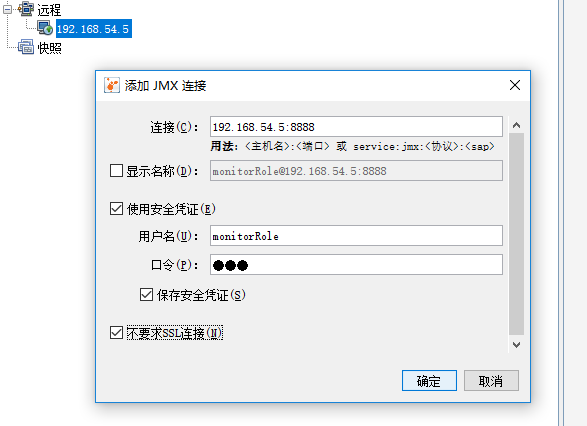The image size is (587, 426).
Task: Click the disabled display name field
Action: coord(356,171)
